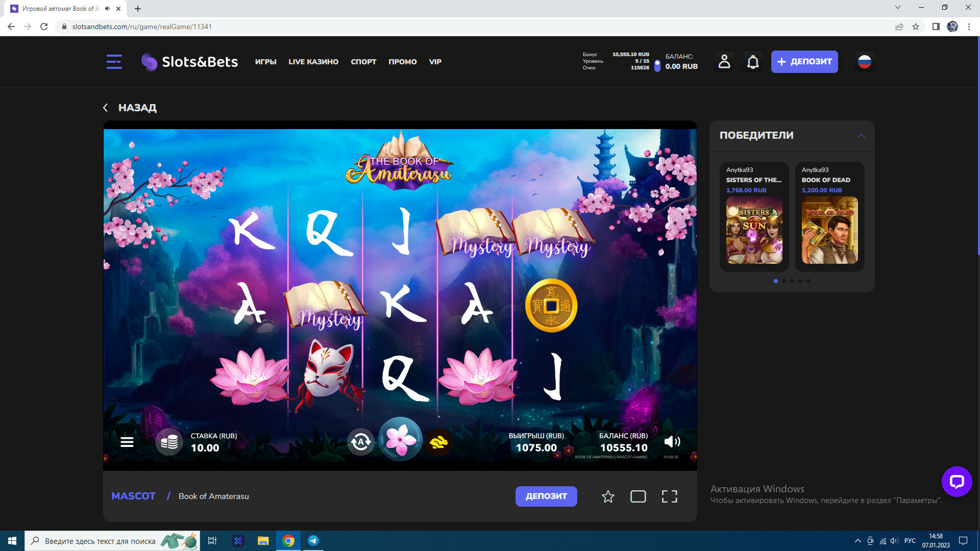980x551 pixels.
Task: Go to the ПРОМО section
Action: coord(402,62)
